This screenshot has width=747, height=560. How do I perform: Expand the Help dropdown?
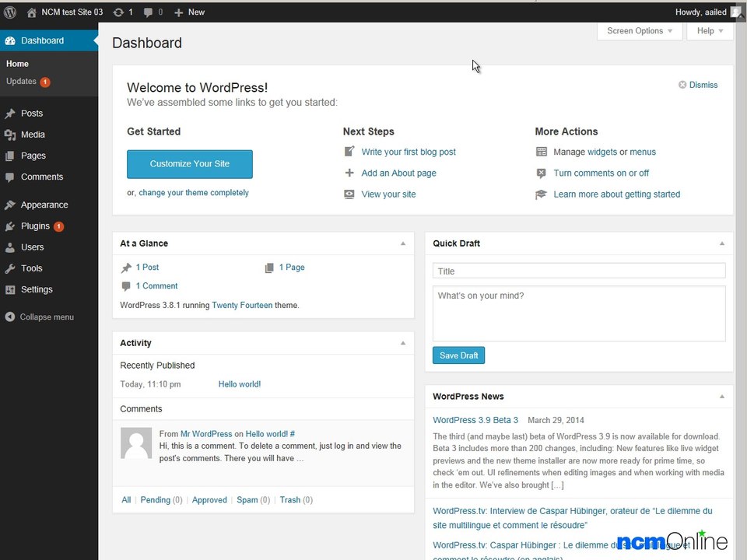[x=710, y=31]
